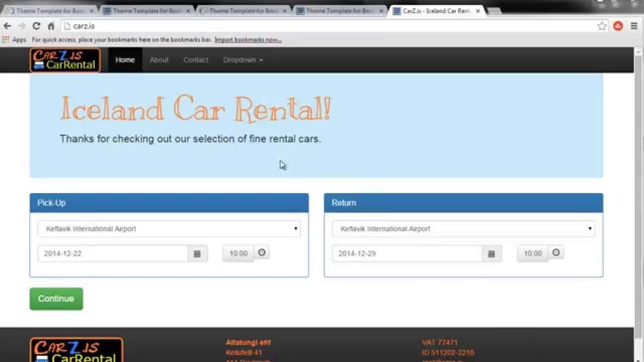Open the Apps bookmarks shortcut
The width and height of the screenshot is (644, 362).
(x=14, y=40)
